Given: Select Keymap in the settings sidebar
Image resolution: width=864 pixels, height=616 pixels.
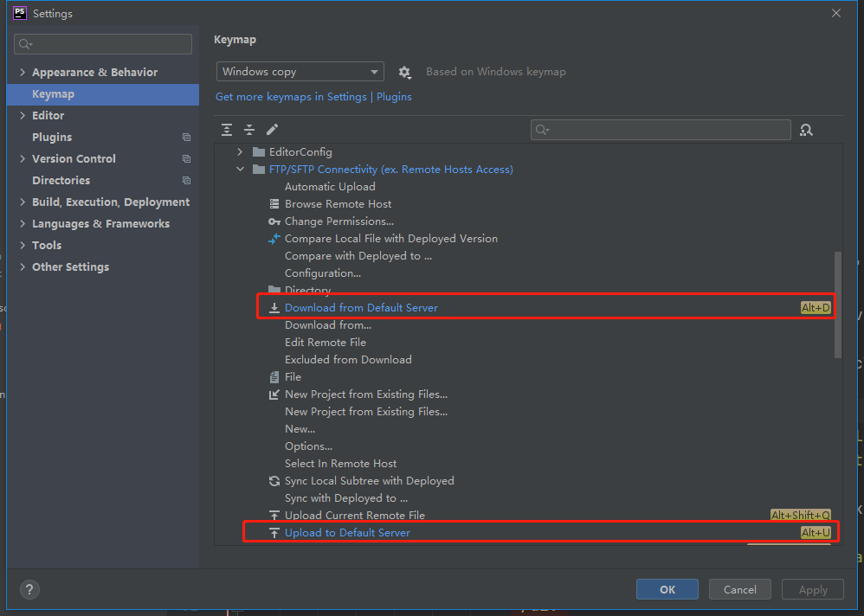Looking at the screenshot, I should click(x=102, y=94).
